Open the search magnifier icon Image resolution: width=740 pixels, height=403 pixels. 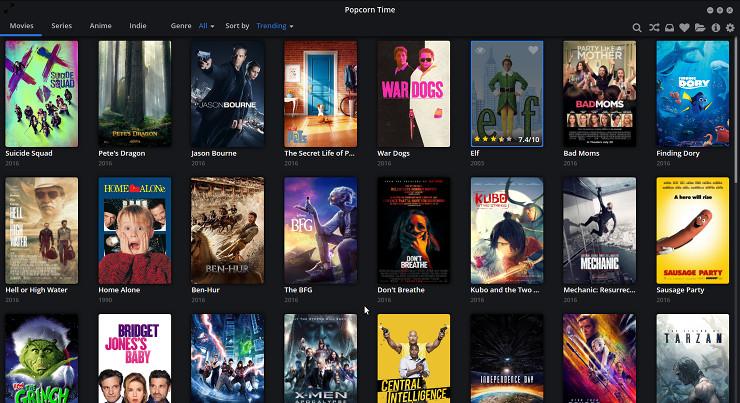(x=637, y=27)
